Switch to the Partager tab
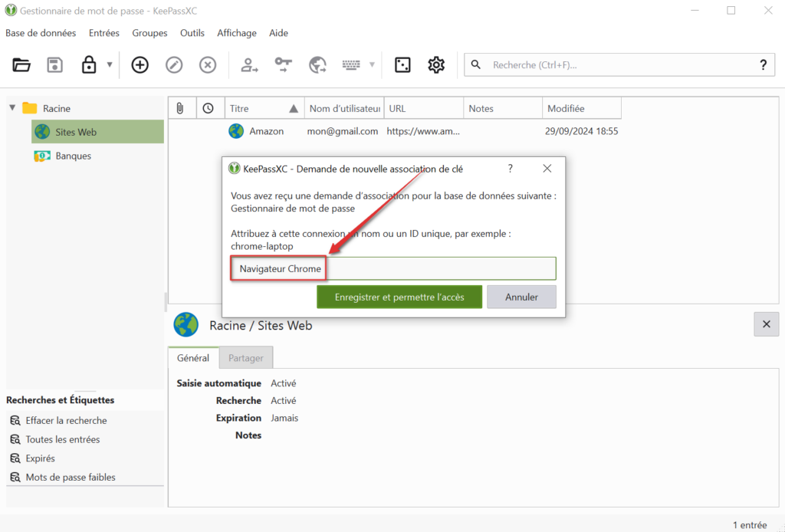 [245, 358]
